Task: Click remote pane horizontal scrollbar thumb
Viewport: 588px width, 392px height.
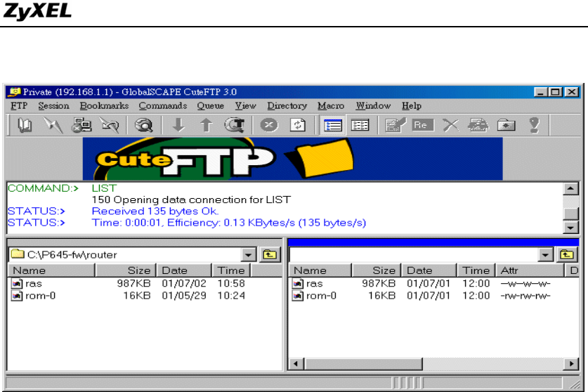Action: click(363, 363)
